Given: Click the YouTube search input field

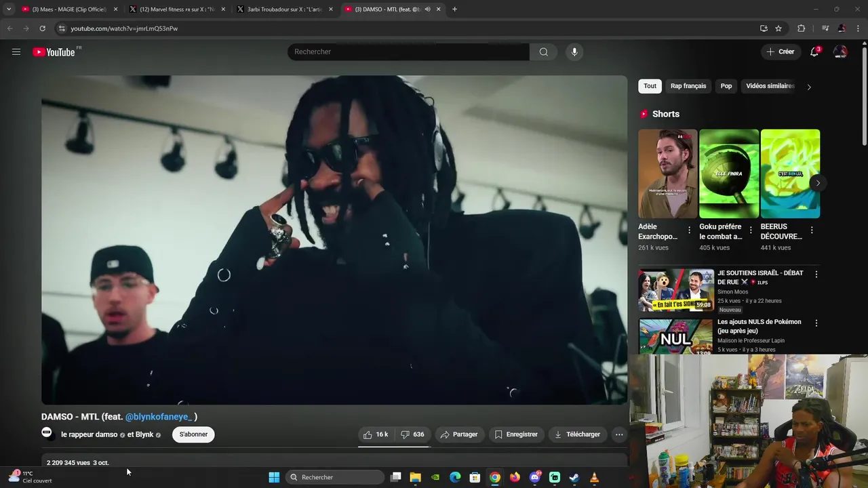Looking at the screenshot, I should point(408,52).
